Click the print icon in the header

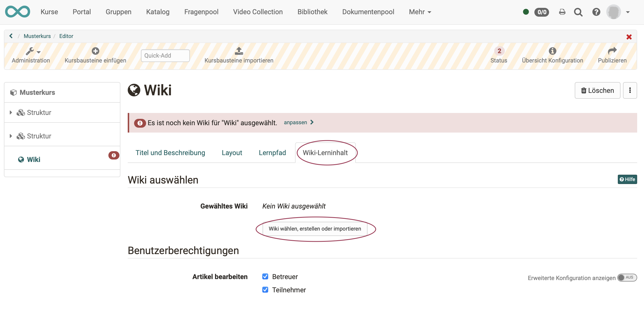562,12
